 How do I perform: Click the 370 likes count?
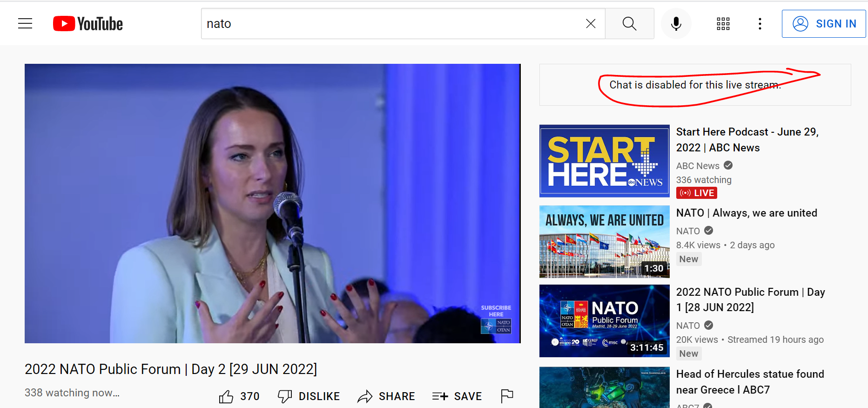click(250, 396)
